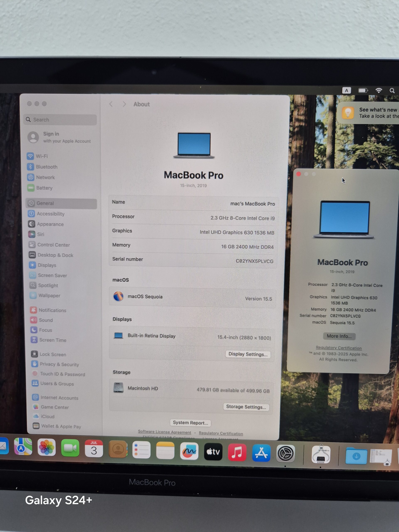The height and width of the screenshot is (532, 399).
Task: Open the App Store from the Dock
Action: [261, 453]
